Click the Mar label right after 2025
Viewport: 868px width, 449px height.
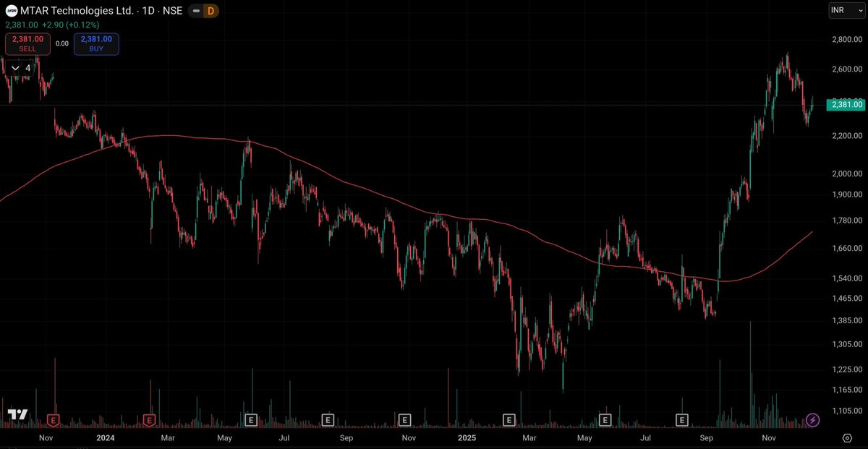click(529, 438)
